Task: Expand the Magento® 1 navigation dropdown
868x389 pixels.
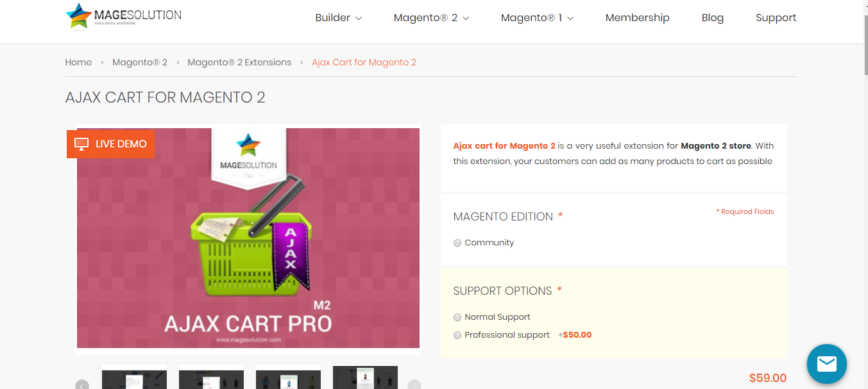Action: click(538, 18)
